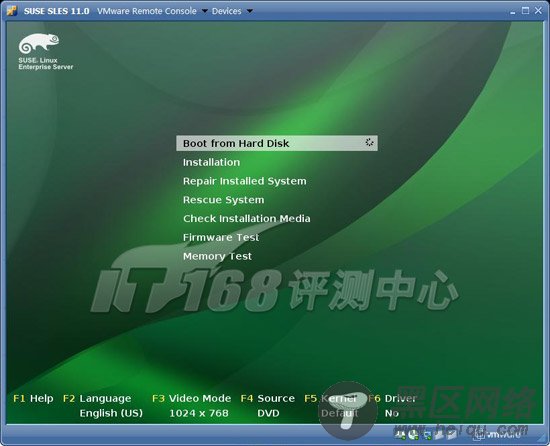Open the VMware Remote Console dropdown
Image resolution: width=550 pixels, height=446 pixels.
(x=152, y=11)
